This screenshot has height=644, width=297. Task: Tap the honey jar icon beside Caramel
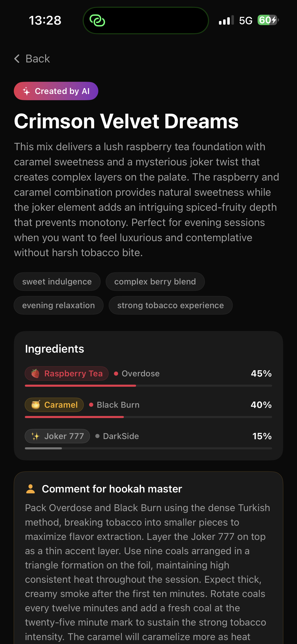35,405
